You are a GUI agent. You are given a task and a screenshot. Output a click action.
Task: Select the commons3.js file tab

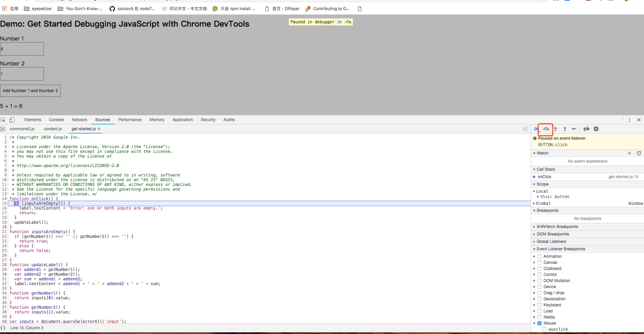[22, 129]
